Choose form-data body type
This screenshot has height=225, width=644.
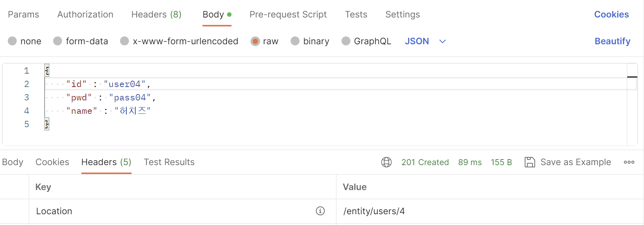81,41
